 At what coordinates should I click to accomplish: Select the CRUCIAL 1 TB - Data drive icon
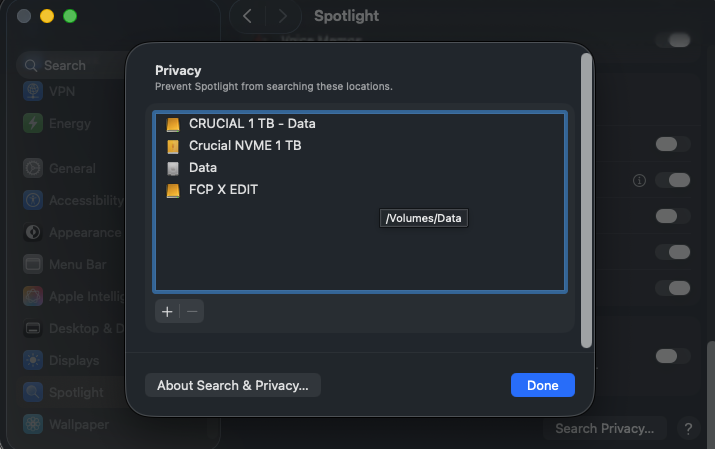pos(173,124)
